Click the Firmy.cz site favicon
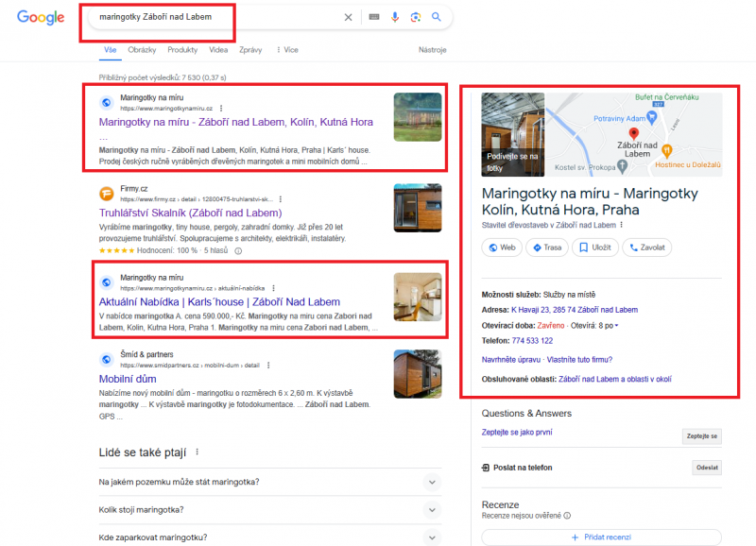Viewport: 756px width, 546px height. (107, 194)
